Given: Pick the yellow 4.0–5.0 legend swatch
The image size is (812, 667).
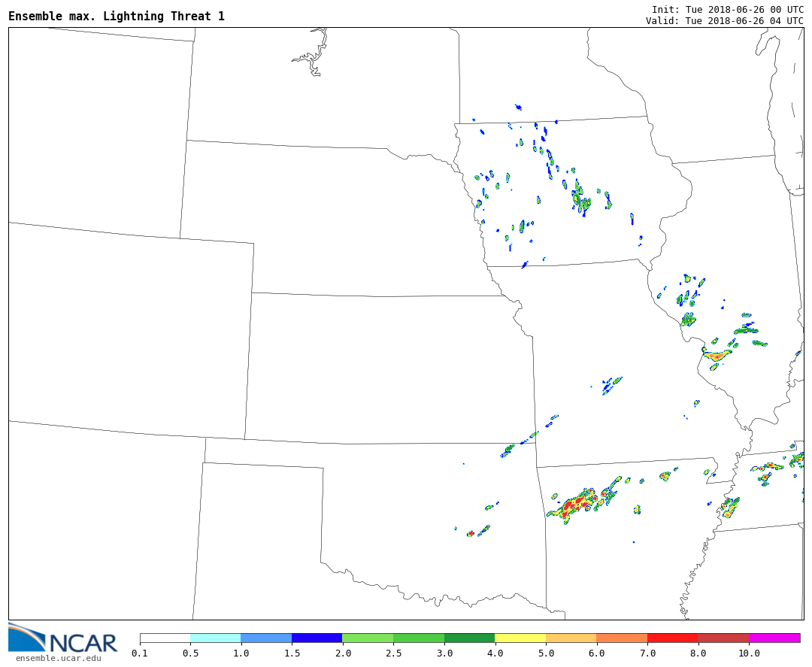Looking at the screenshot, I should pos(520,638).
